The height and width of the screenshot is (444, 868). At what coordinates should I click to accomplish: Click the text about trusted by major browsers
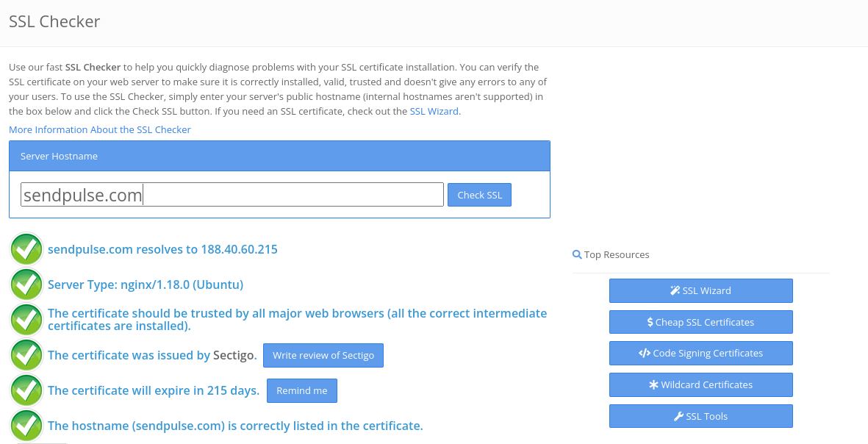pyautogui.click(x=297, y=320)
